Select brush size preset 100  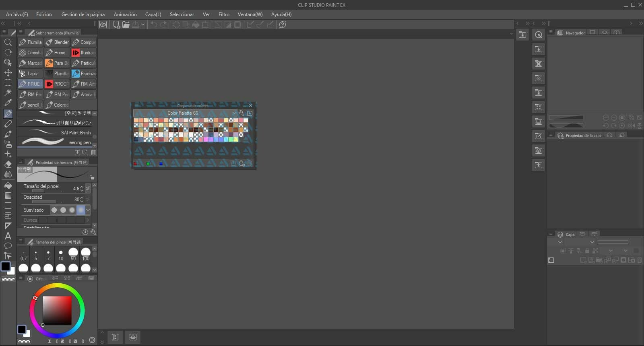tap(86, 255)
